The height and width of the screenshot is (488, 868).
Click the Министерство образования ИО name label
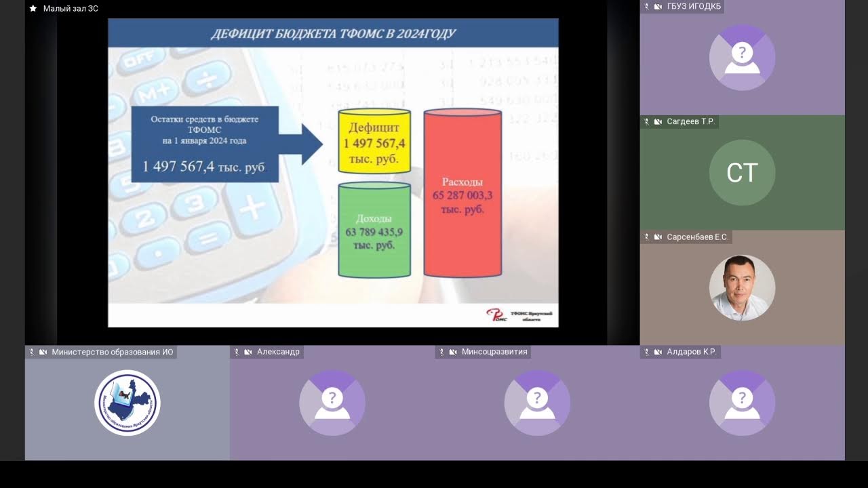tap(113, 352)
